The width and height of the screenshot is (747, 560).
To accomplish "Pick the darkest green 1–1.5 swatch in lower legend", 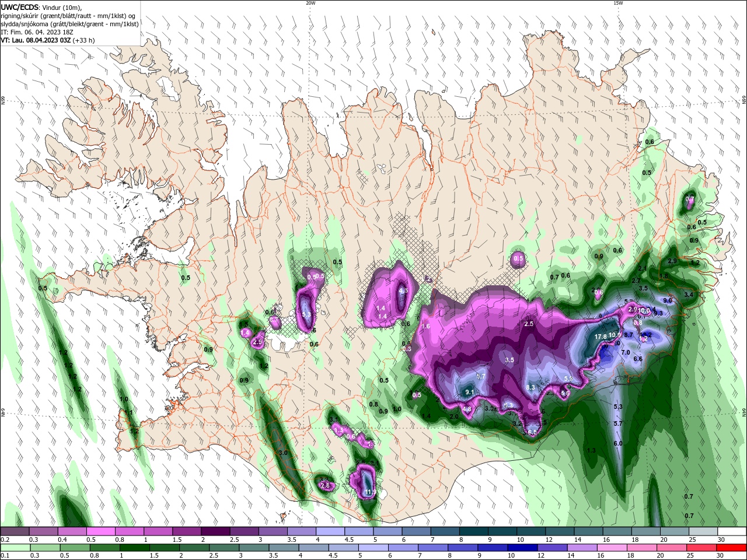I will pyautogui.click(x=136, y=548).
